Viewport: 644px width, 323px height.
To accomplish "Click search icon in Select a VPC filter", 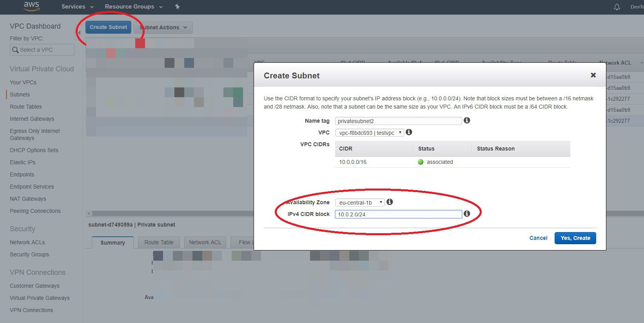I will tap(15, 50).
